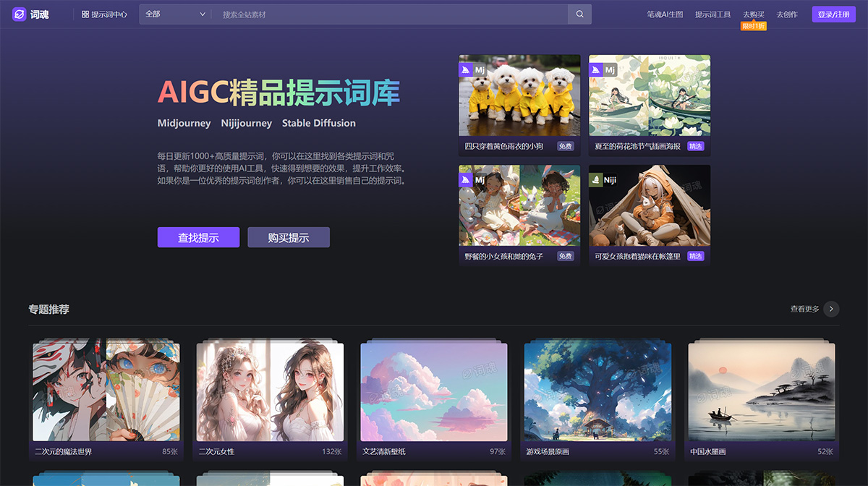Viewport: 868px width, 486px height.
Task: Click the 词魂 circular logo icon
Action: (20, 14)
